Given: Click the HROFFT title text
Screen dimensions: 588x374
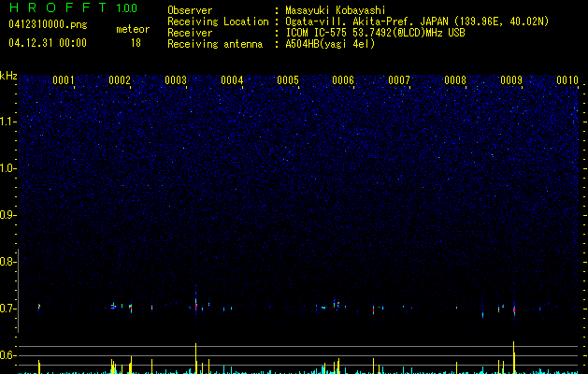Looking at the screenshot, I should tap(58, 7).
